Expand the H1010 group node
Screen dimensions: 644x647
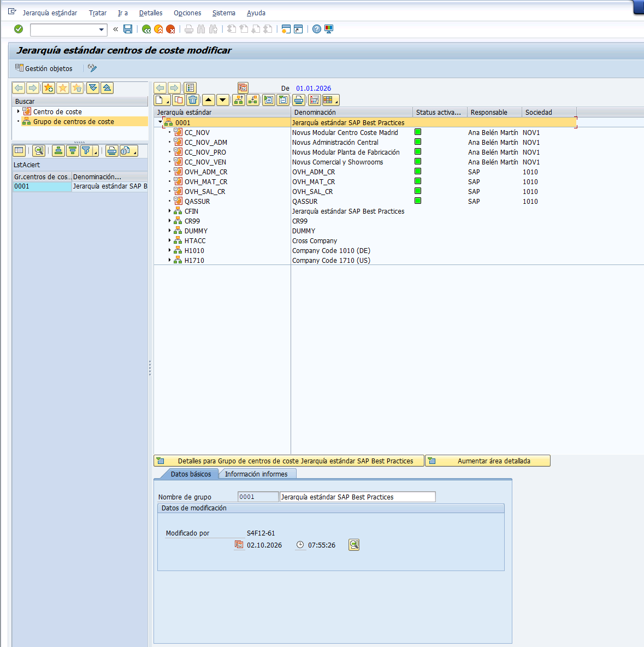(x=169, y=250)
